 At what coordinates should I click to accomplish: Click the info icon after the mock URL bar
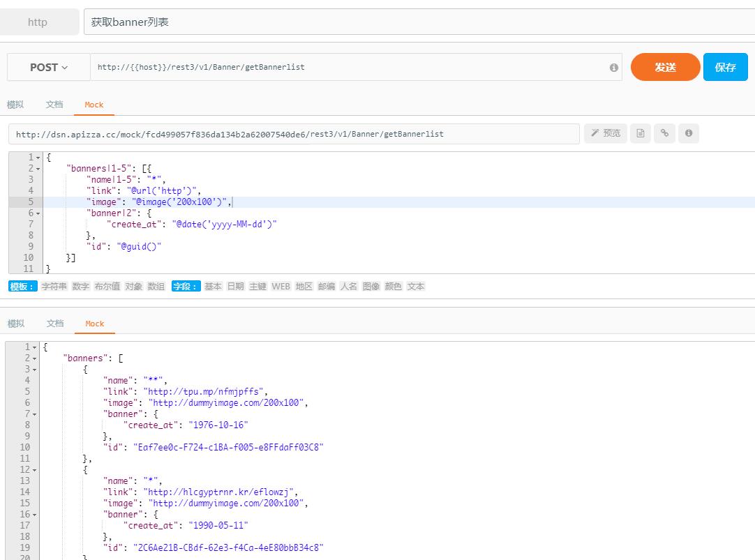coord(688,133)
